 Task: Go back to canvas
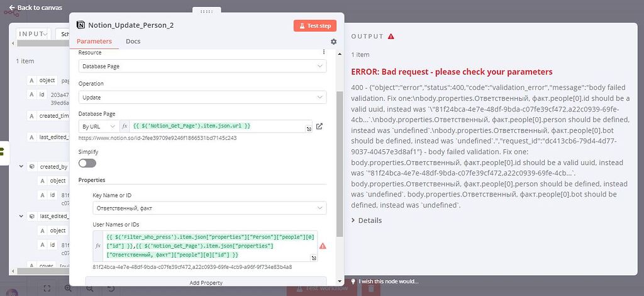coord(35,8)
